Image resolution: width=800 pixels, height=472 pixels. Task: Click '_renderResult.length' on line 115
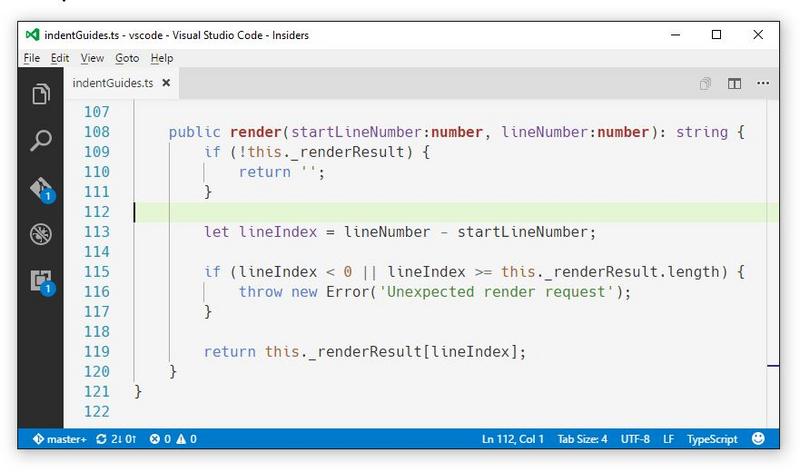coord(631,272)
